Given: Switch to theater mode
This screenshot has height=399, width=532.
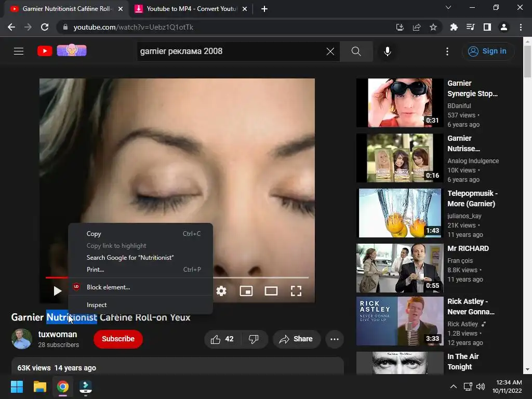Looking at the screenshot, I should 271,291.
